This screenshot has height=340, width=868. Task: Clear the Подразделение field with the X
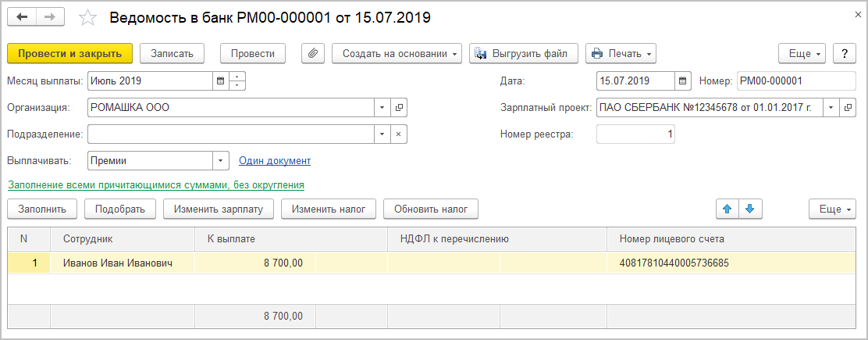pyautogui.click(x=398, y=134)
